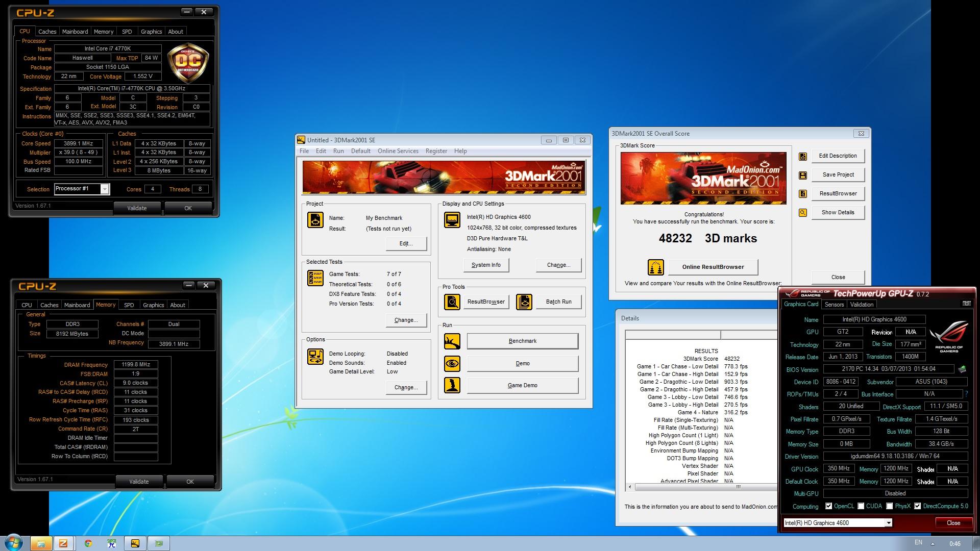980x551 pixels.
Task: Toggle the DirectCompute 5.0 checkbox
Action: point(918,506)
